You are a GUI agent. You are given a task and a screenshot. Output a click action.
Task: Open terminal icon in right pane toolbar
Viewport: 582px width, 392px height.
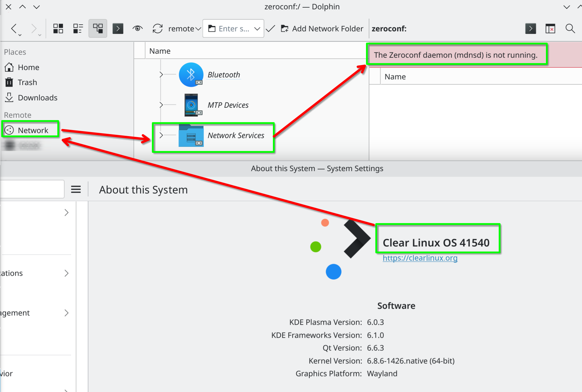pos(531,29)
